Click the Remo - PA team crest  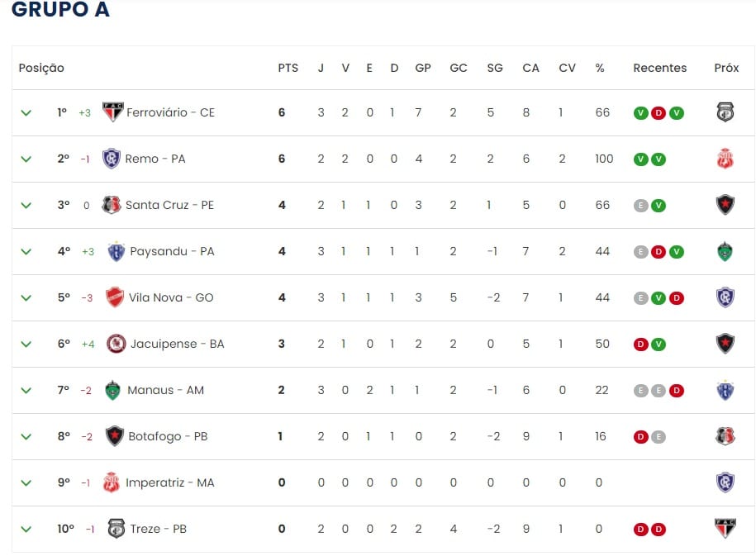coord(111,159)
